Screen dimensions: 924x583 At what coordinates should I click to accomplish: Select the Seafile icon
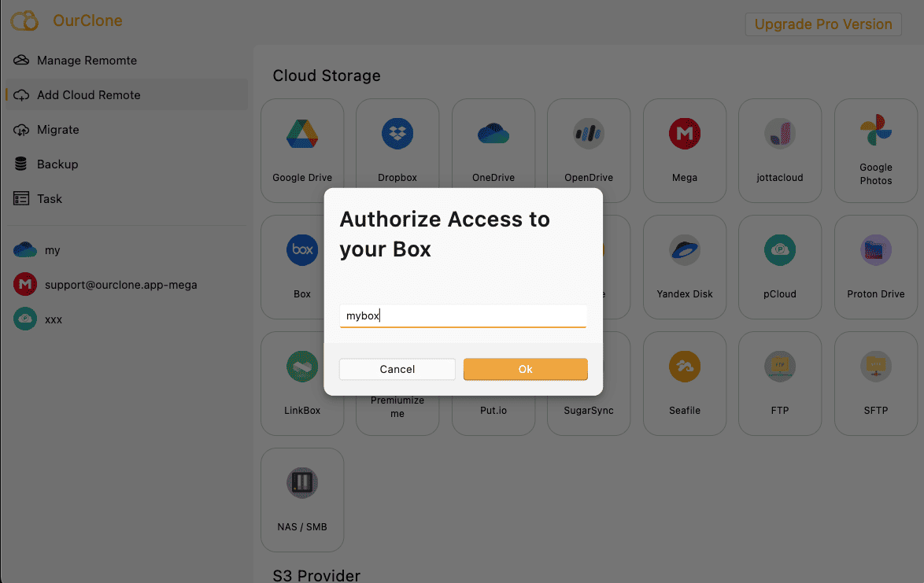(684, 367)
